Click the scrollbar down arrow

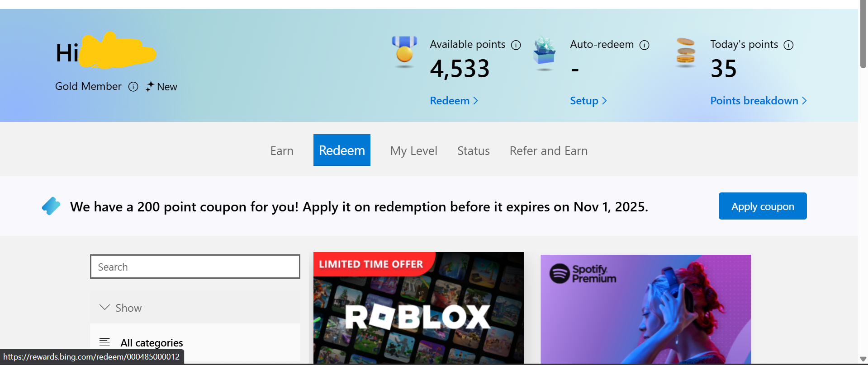click(x=863, y=359)
